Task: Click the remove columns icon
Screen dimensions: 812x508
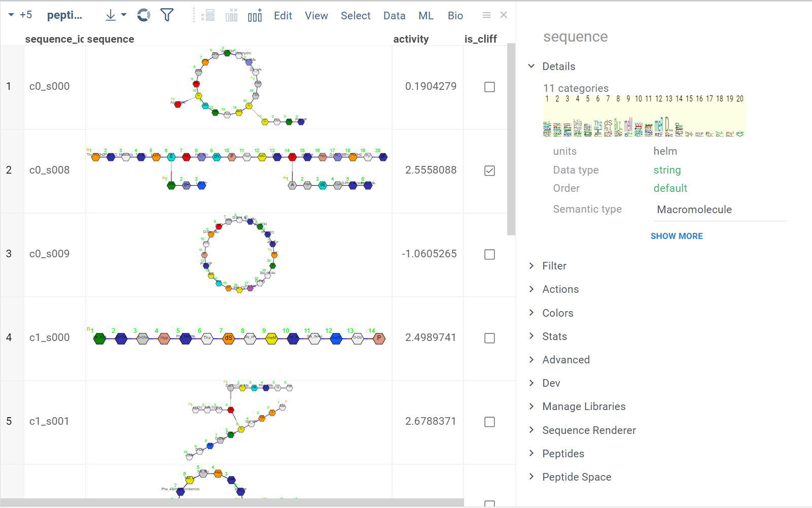Action: click(231, 16)
